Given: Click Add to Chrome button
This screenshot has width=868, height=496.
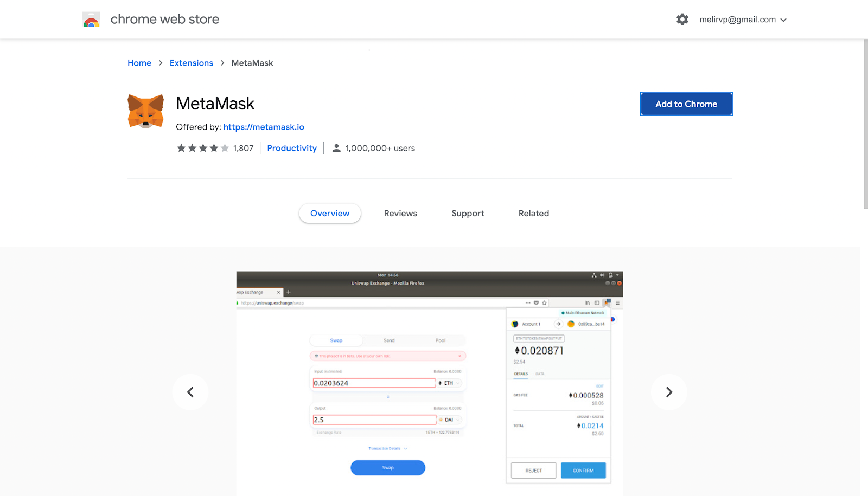Looking at the screenshot, I should 686,104.
